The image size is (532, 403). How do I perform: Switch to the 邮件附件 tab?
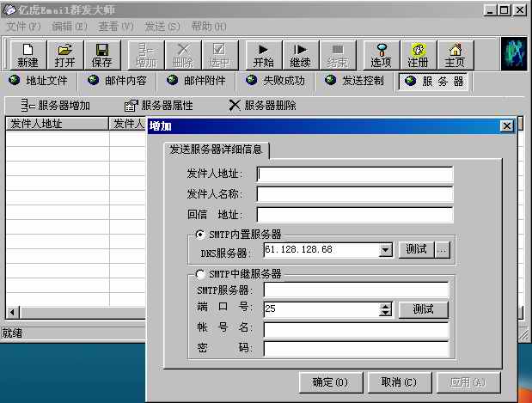(x=196, y=81)
